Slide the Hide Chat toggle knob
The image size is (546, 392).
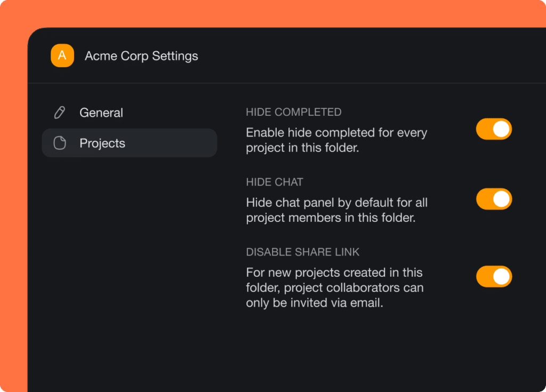(500, 199)
